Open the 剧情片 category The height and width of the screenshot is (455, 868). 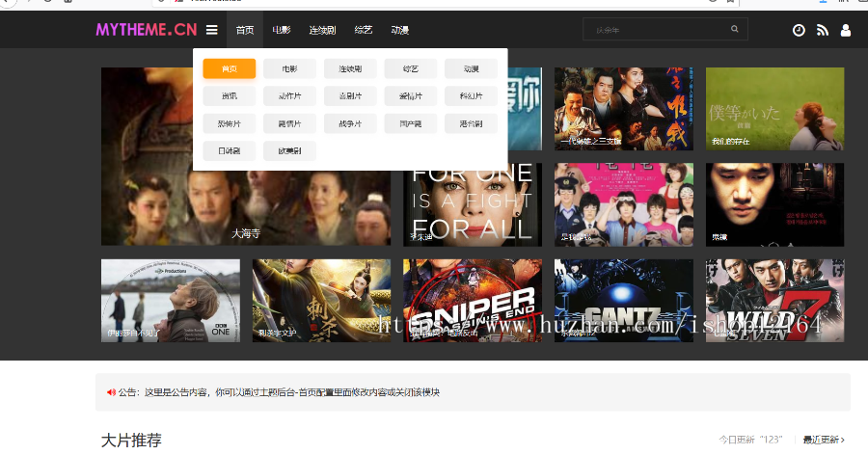pyautogui.click(x=289, y=123)
